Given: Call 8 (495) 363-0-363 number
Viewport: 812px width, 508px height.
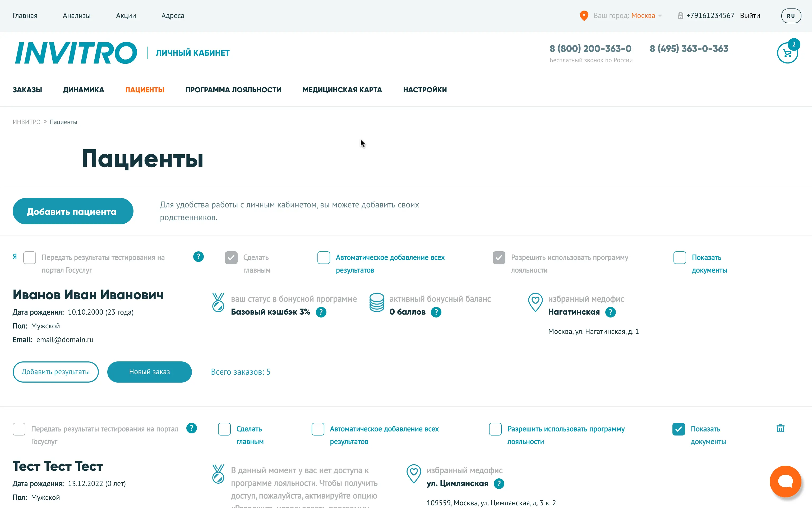Looking at the screenshot, I should [x=689, y=48].
